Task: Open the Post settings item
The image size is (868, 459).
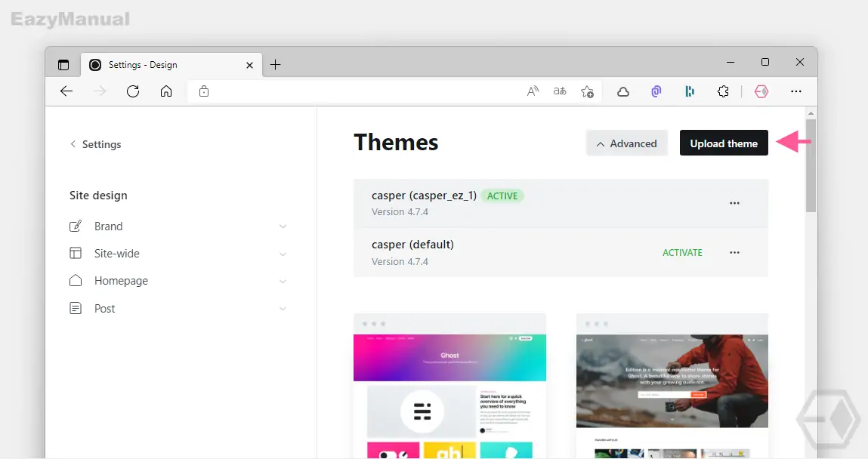Action: pyautogui.click(x=178, y=308)
